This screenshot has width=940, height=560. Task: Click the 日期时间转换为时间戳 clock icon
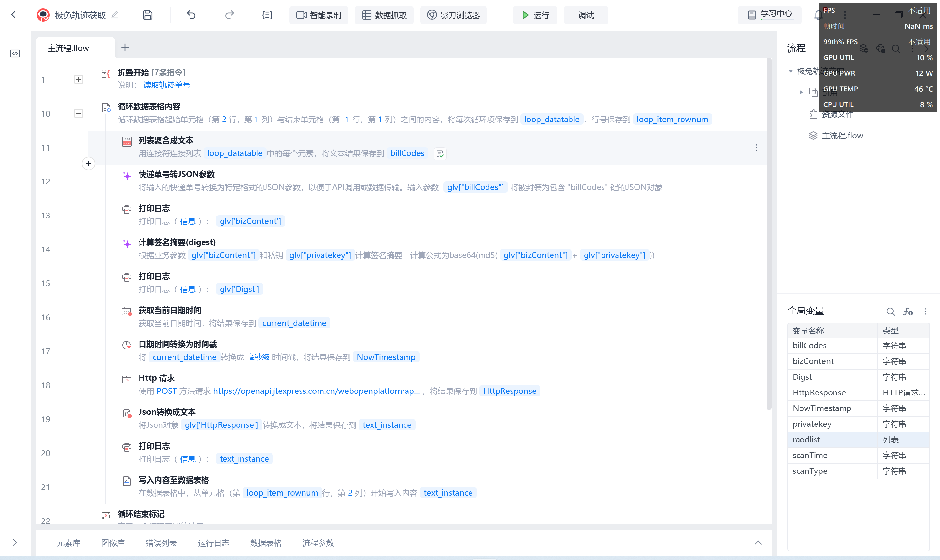click(x=127, y=345)
